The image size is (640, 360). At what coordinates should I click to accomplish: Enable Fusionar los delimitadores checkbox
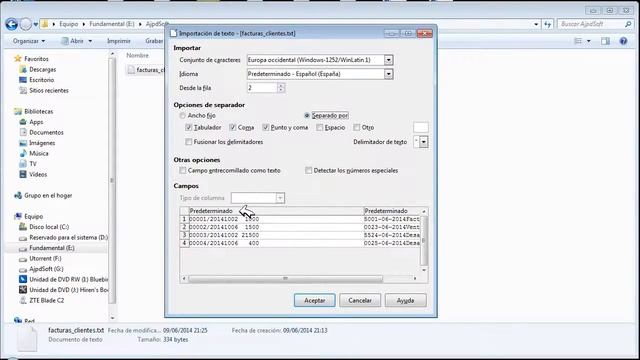pos(188,142)
